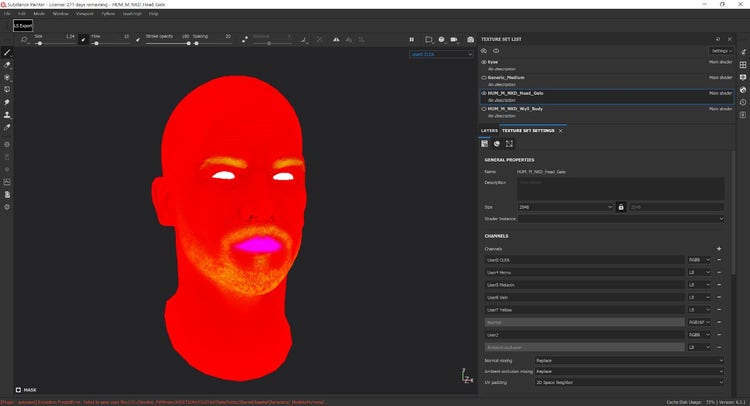Screen dimensions: 750x406
Task: Select the Paint brush tool
Action: coord(7,52)
